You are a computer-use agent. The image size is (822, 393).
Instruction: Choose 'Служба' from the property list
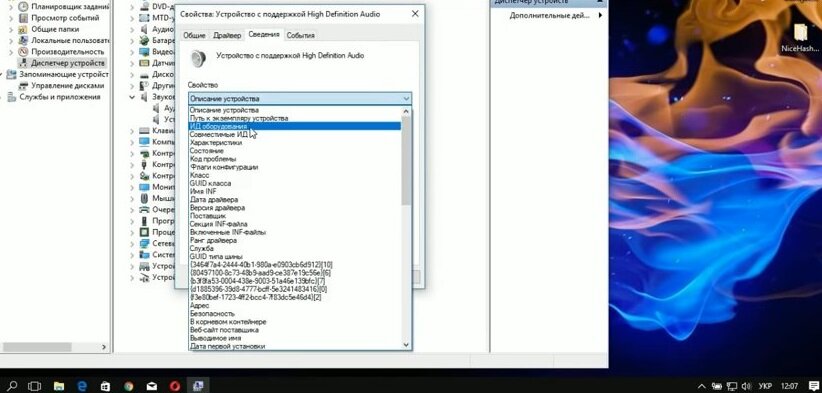[295, 248]
